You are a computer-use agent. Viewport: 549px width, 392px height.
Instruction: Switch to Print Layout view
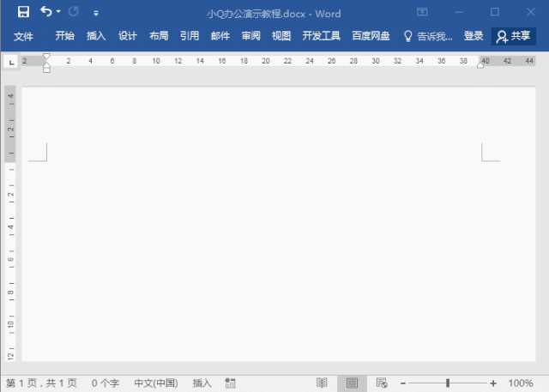(x=352, y=383)
